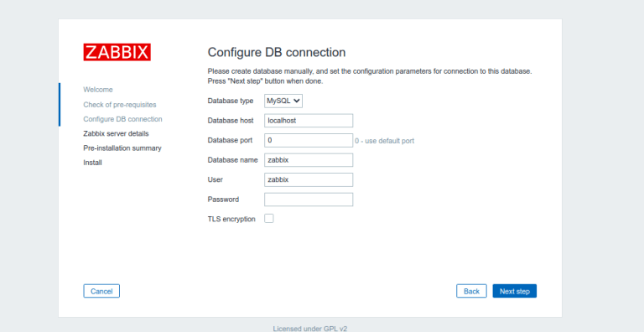Click the Database port field
This screenshot has width=644, height=332.
coord(309,141)
